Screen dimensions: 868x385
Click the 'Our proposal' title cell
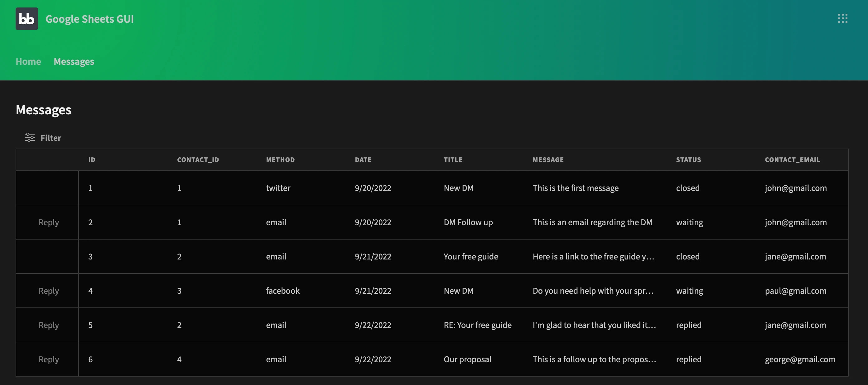[x=467, y=359]
